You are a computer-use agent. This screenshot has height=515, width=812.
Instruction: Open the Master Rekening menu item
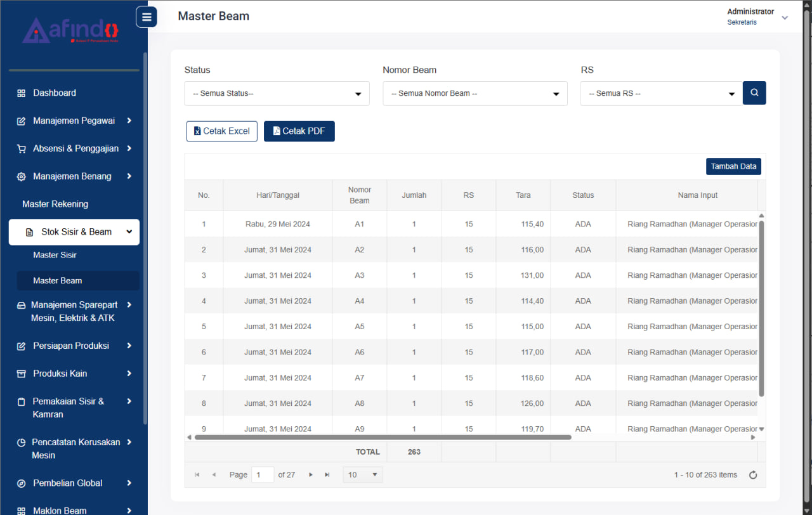(x=55, y=204)
